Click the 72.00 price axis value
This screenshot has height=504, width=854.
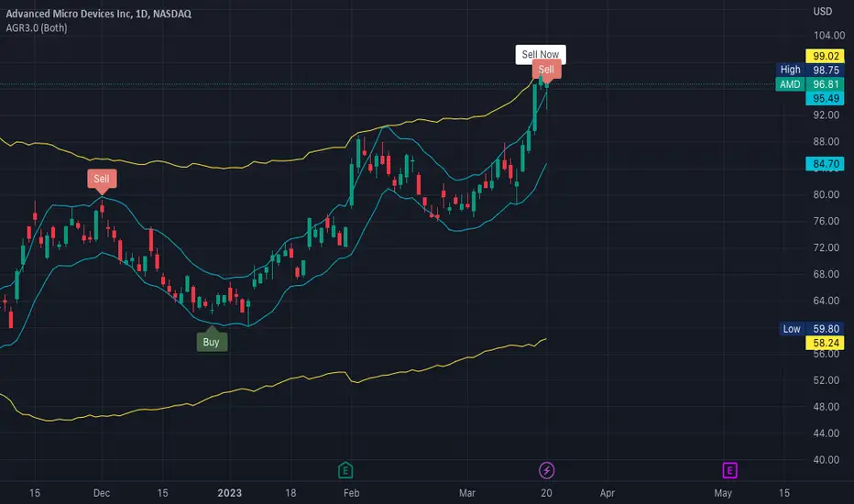tap(826, 247)
